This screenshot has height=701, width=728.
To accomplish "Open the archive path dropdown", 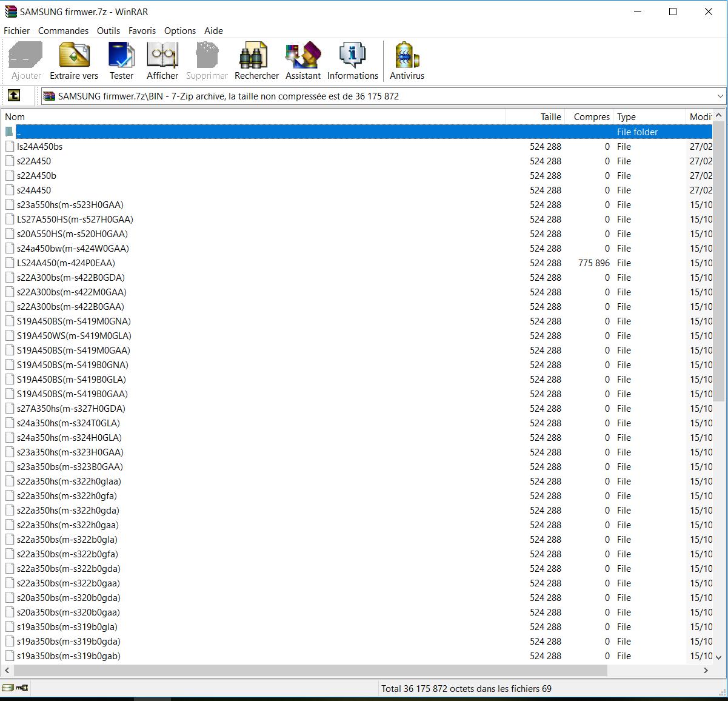I will [720, 96].
